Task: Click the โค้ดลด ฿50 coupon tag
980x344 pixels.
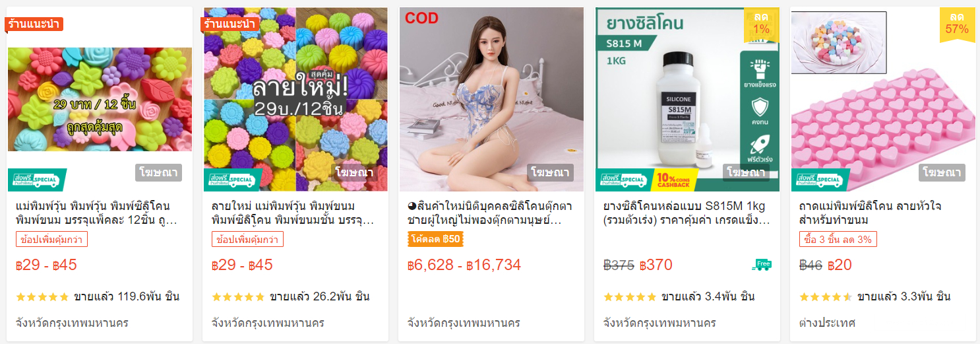Action: point(435,239)
